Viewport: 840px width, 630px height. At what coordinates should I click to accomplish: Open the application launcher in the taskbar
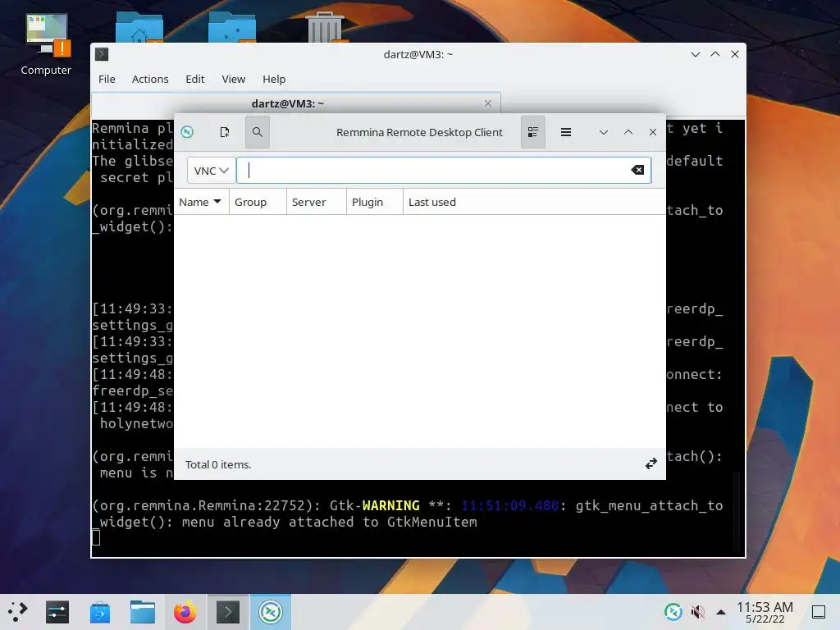point(17,611)
